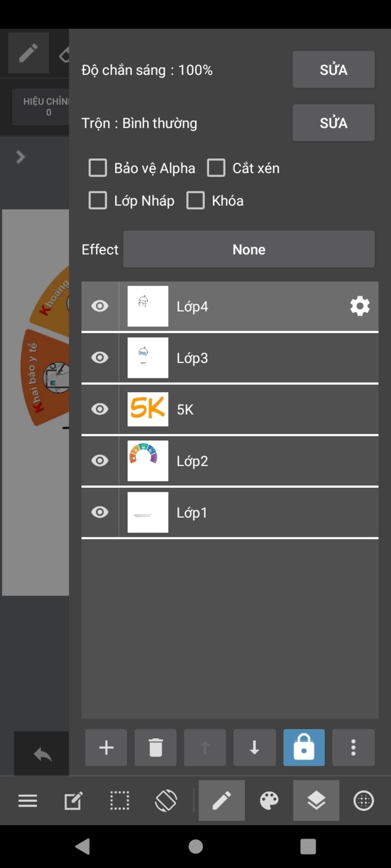
Task: Open the Effect None dropdown
Action: click(249, 249)
